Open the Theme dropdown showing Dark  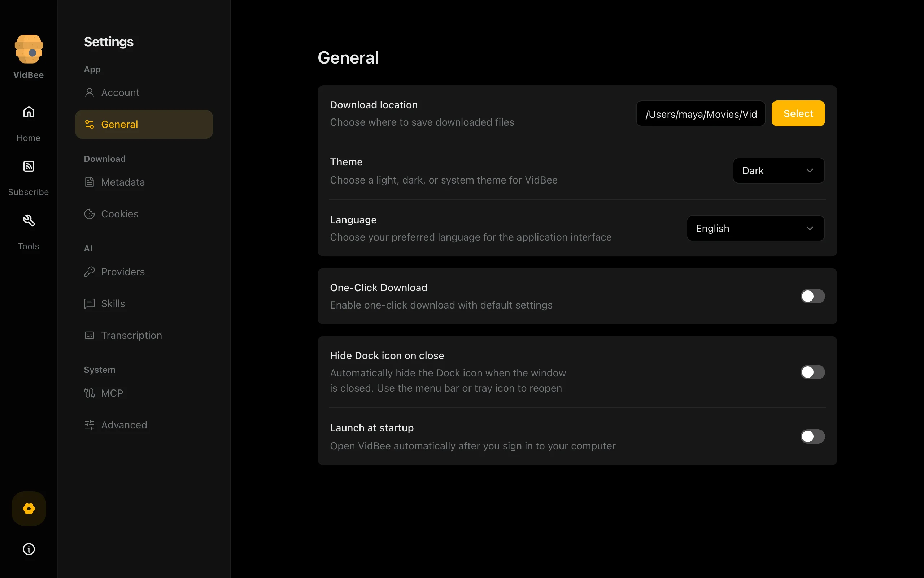click(779, 171)
